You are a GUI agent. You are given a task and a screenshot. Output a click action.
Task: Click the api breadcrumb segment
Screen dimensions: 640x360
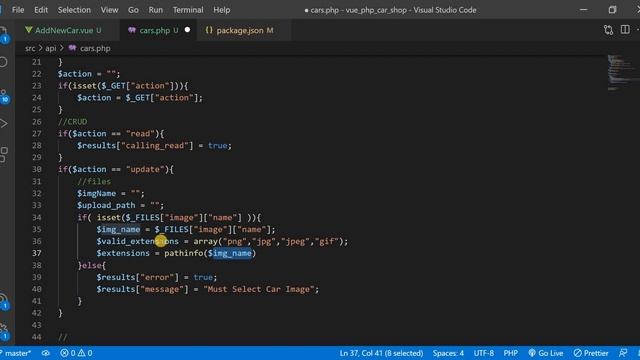[x=51, y=48]
